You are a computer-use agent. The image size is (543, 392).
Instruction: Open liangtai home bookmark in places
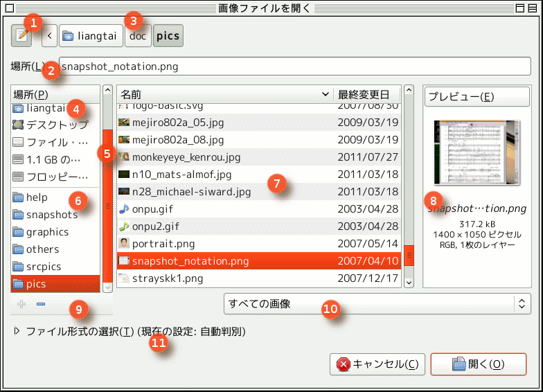pos(55,108)
